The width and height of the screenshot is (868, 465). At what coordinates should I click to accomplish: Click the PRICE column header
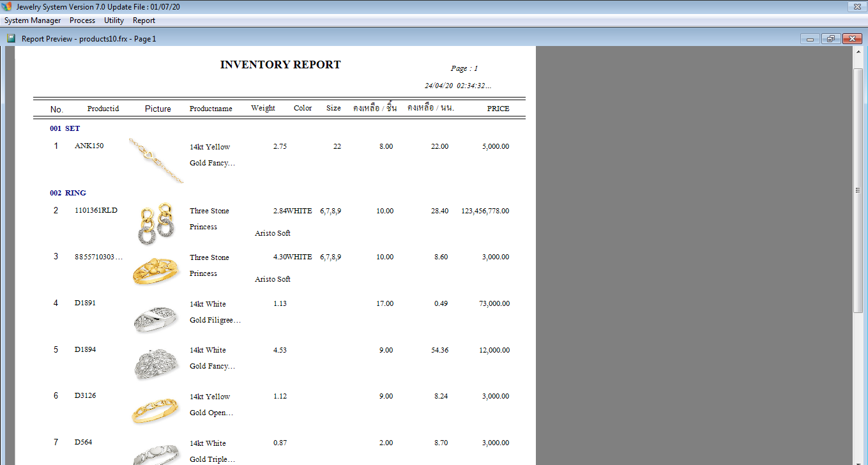tap(498, 109)
